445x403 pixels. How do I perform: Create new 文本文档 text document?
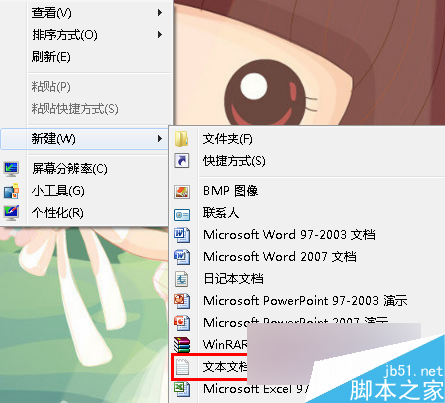pyautogui.click(x=225, y=367)
